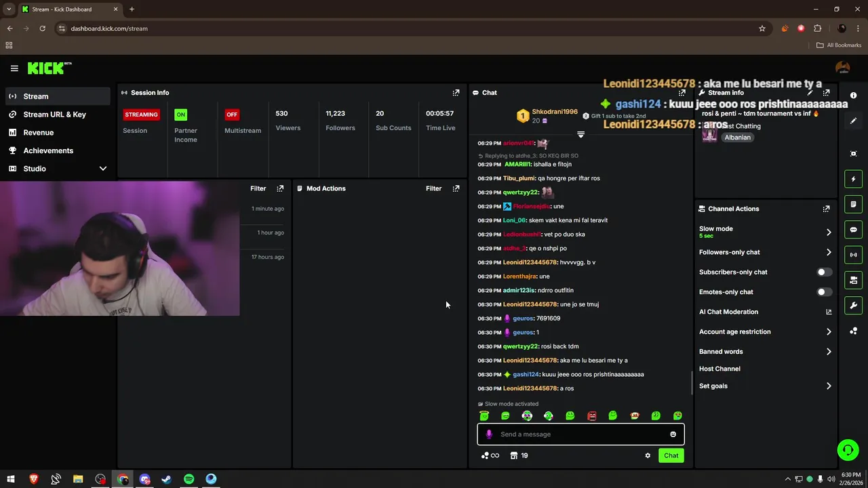868x488 pixels.
Task: Toggle the document note panel in right sidebar
Action: click(854, 204)
